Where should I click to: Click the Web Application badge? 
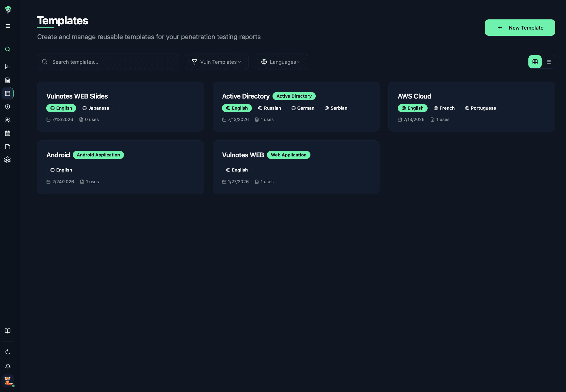(289, 155)
